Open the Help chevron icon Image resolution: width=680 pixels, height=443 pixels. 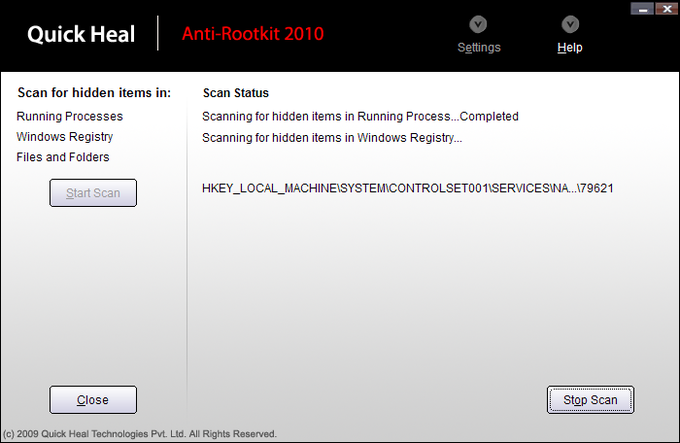pos(570,25)
